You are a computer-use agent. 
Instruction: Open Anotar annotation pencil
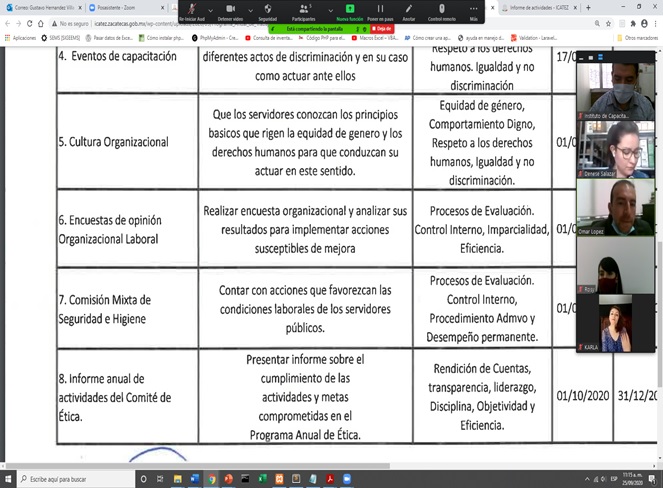click(x=408, y=11)
